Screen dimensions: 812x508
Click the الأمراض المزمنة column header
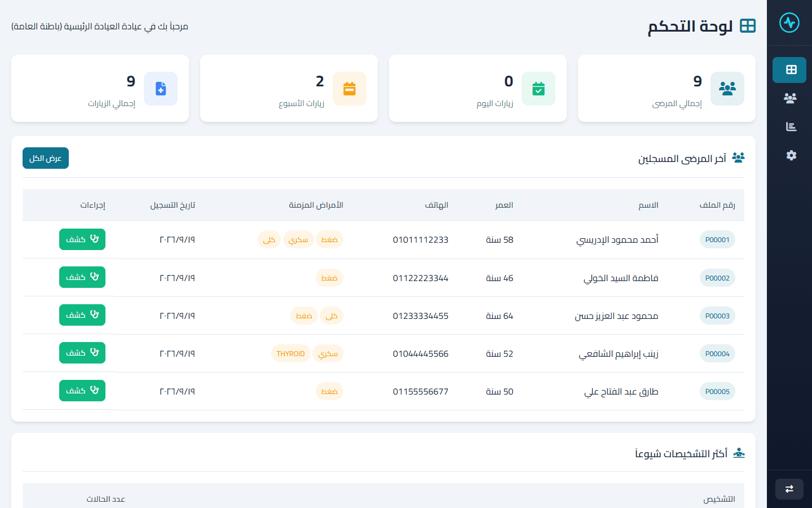316,205
